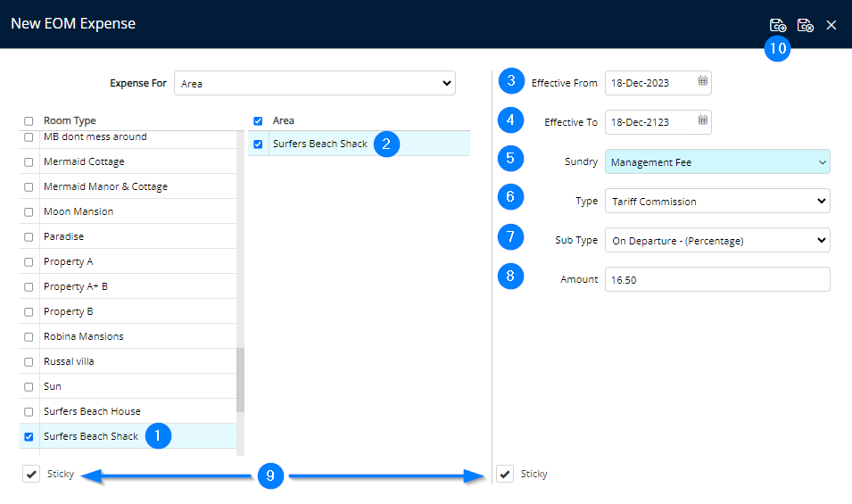Expand the Sundry Management Fee dropdown
This screenshot has width=852, height=504.
tap(717, 161)
